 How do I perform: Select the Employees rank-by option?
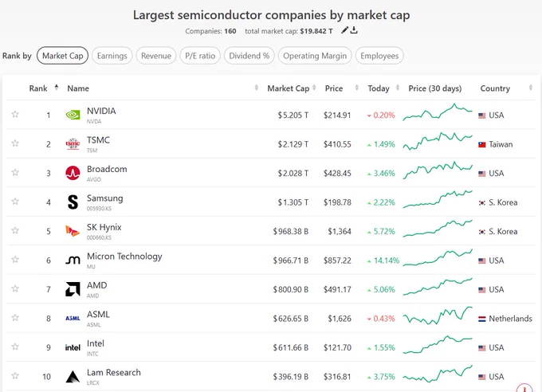pos(379,56)
